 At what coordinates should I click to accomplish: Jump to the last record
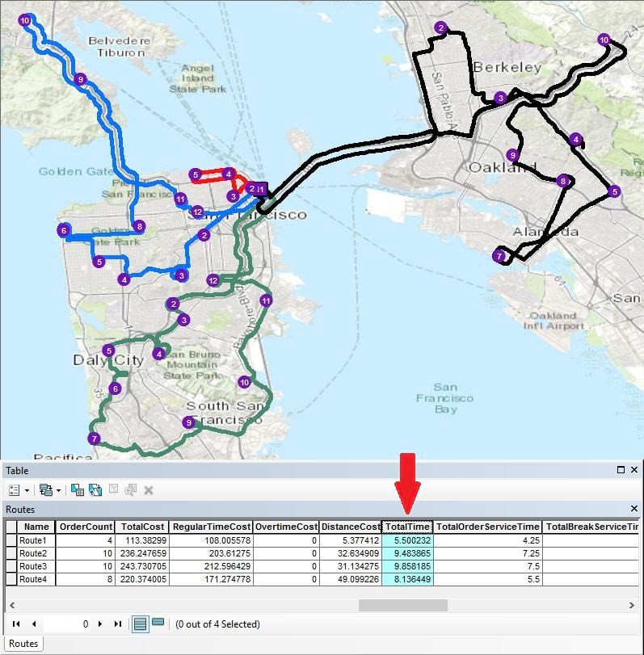coord(118,624)
